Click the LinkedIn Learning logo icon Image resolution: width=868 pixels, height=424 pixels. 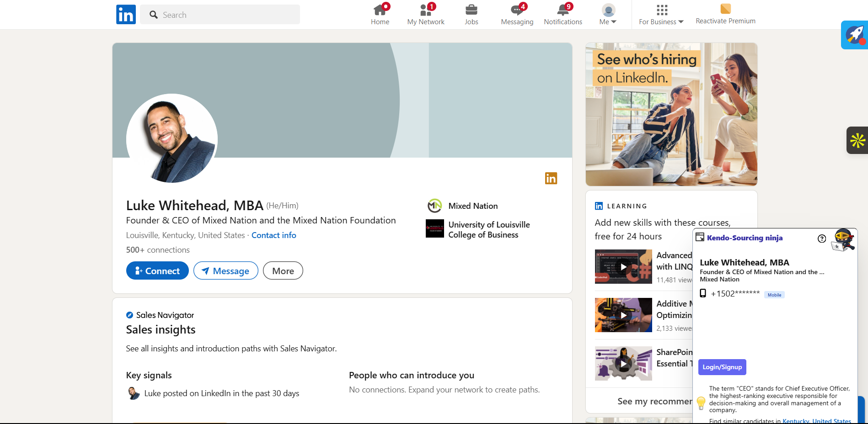pyautogui.click(x=599, y=206)
